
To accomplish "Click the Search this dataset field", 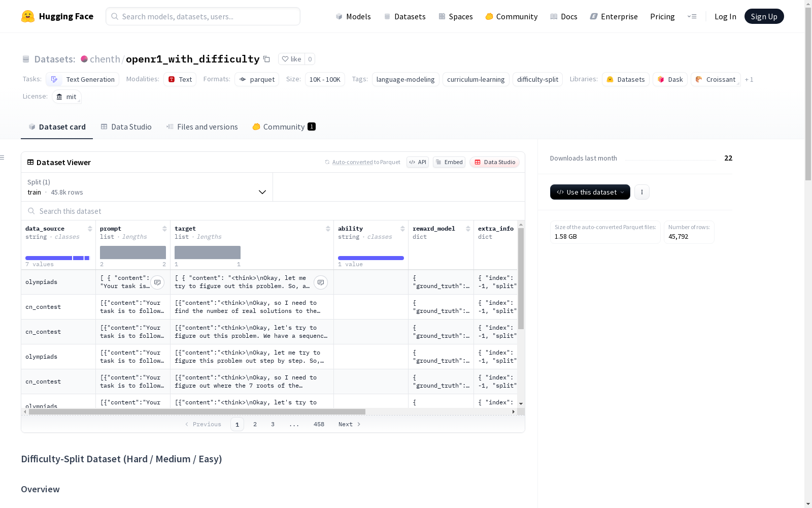I will pyautogui.click(x=273, y=211).
